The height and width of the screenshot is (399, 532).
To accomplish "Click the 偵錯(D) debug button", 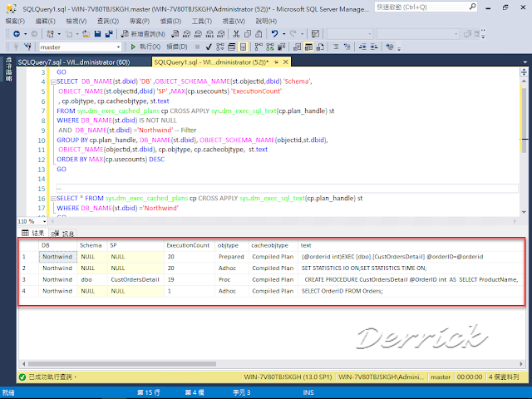I will [x=177, y=47].
